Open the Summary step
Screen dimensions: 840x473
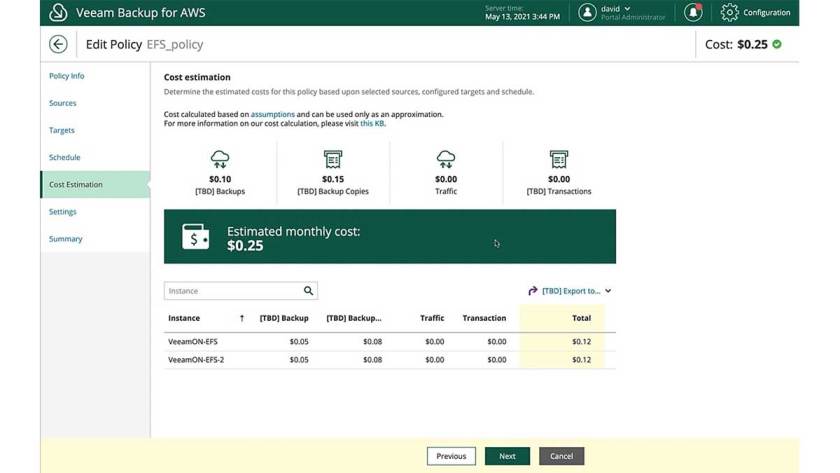65,239
